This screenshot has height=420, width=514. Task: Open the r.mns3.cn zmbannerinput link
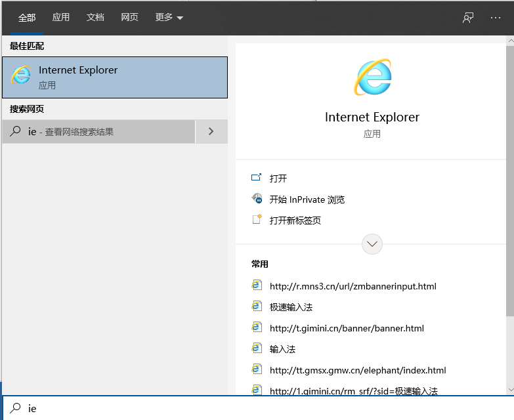(353, 286)
